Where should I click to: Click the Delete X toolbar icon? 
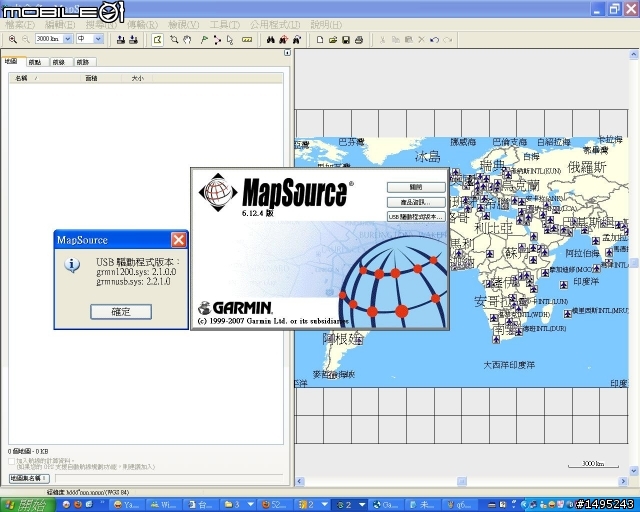(x=422, y=40)
